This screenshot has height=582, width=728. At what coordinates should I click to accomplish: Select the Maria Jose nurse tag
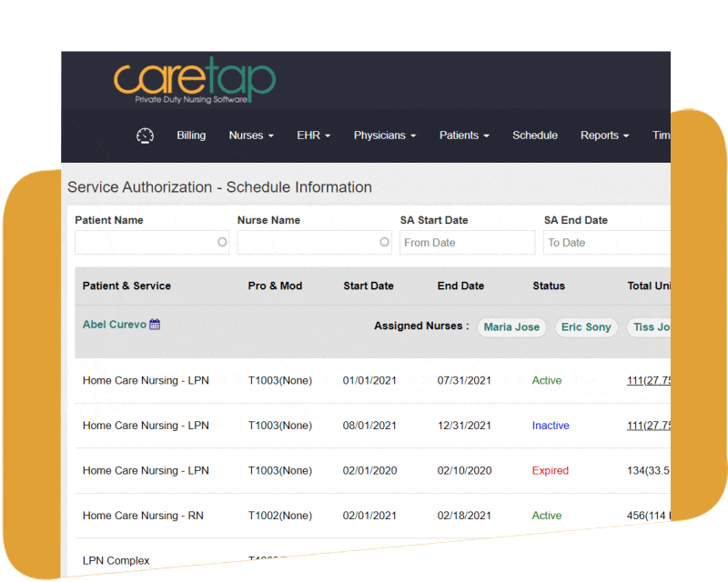[511, 327]
